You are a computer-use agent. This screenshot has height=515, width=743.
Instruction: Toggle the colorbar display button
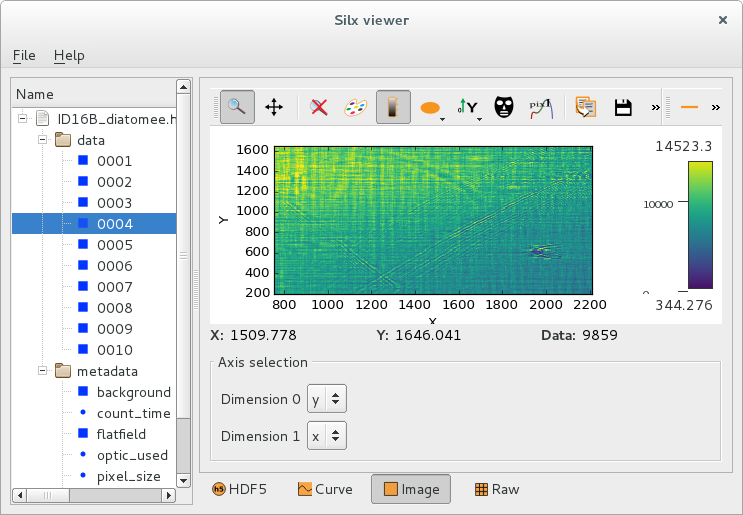pos(393,107)
